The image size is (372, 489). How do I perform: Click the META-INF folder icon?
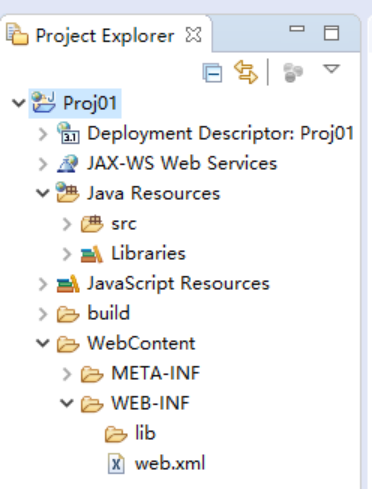coord(92,374)
